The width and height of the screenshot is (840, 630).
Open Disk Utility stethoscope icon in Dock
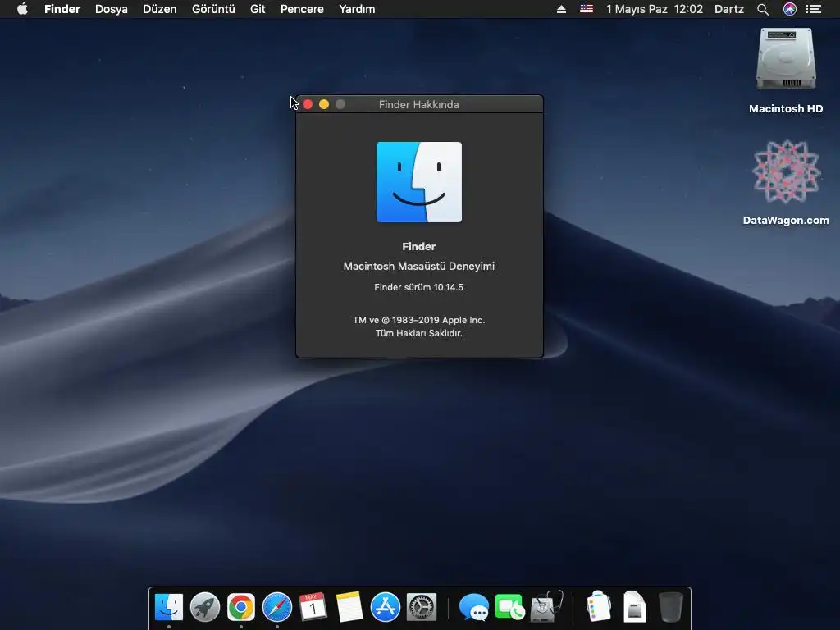point(546,606)
